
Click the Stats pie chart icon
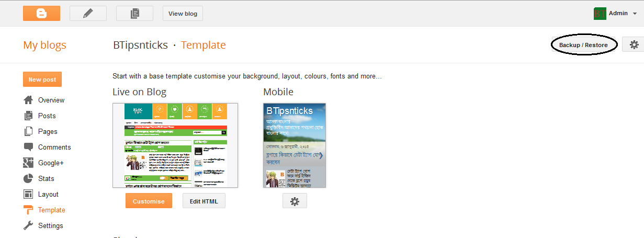[x=28, y=178]
